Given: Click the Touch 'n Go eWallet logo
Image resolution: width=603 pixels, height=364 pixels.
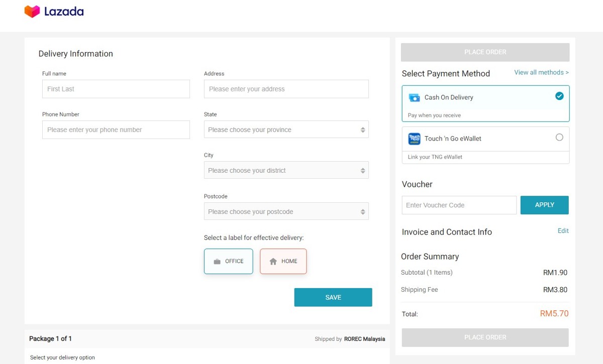Looking at the screenshot, I should point(414,139).
